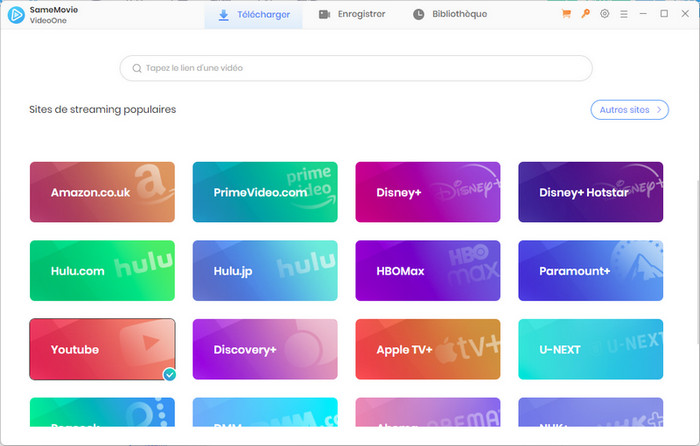The height and width of the screenshot is (446, 700).
Task: Open the Apple TV+ site card
Action: pyautogui.click(x=428, y=349)
